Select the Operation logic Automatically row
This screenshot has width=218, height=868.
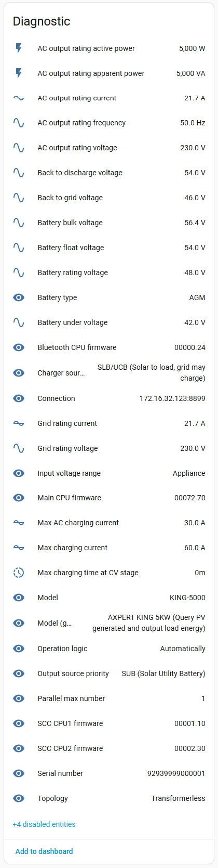(x=109, y=649)
